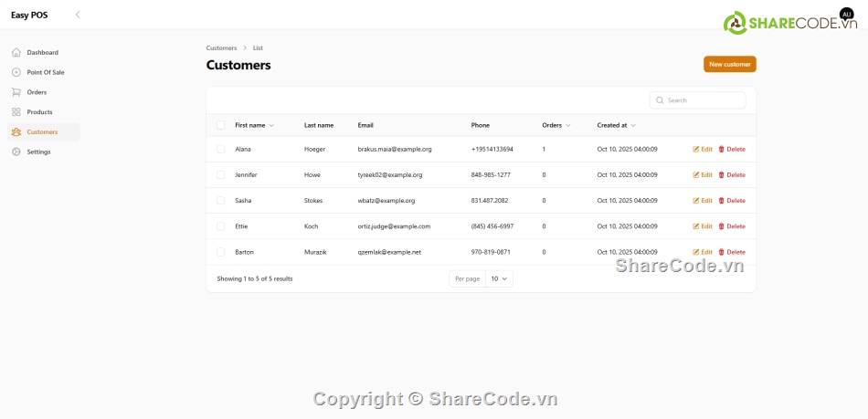Image resolution: width=868 pixels, height=419 pixels.
Task: Focus the customer Search field
Action: [x=704, y=100]
